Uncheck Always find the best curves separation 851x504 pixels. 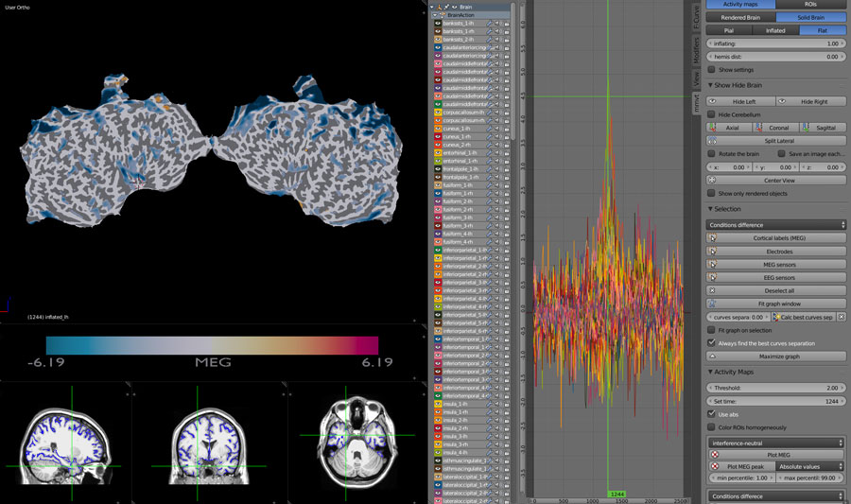711,343
